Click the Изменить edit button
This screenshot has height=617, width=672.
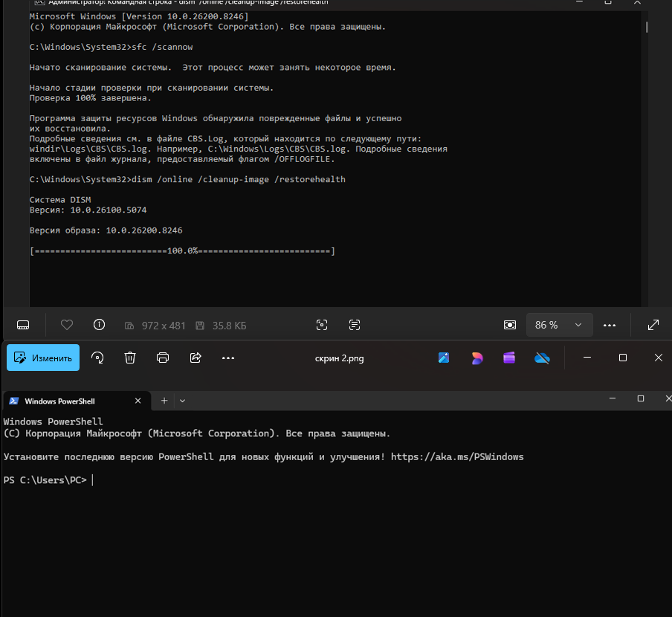click(43, 358)
